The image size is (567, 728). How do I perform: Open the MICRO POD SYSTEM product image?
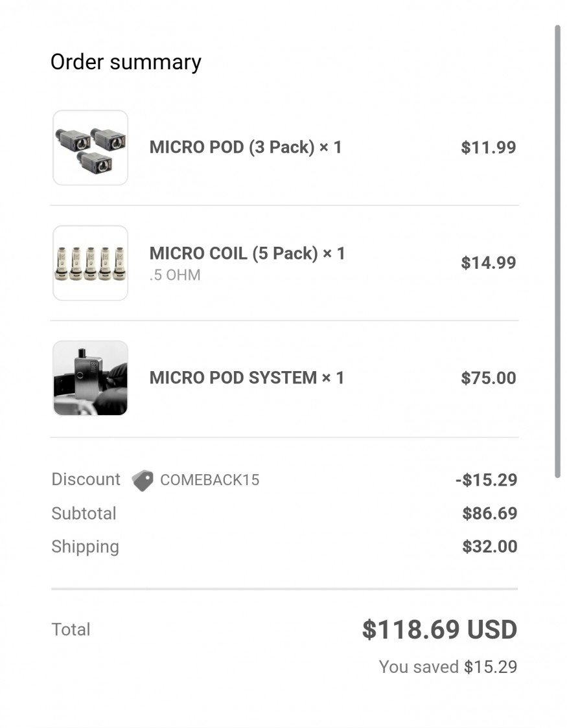[x=90, y=378]
